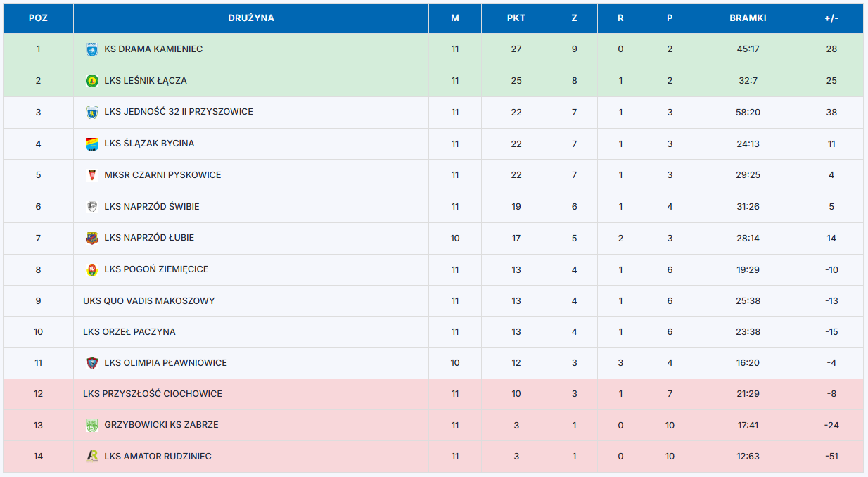Image resolution: width=868 pixels, height=477 pixels.
Task: Open UKS Quo Vadis Makoszowy team link
Action: 148,301
